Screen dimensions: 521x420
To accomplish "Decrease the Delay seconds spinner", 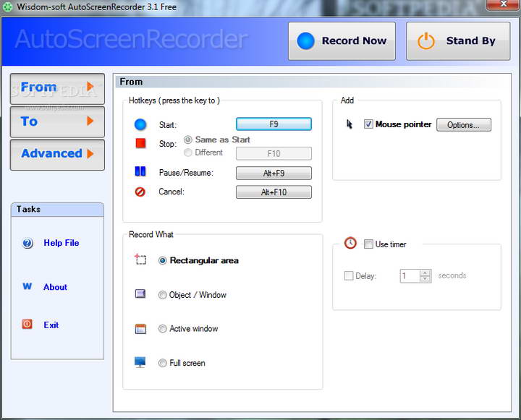I will click(x=425, y=279).
